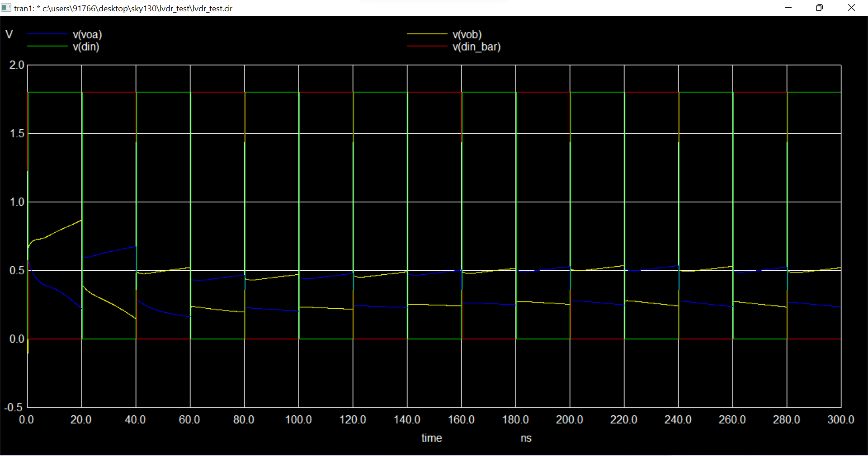Click the 2.0 voltage axis tick label
This screenshot has height=456, width=868.
(x=17, y=65)
